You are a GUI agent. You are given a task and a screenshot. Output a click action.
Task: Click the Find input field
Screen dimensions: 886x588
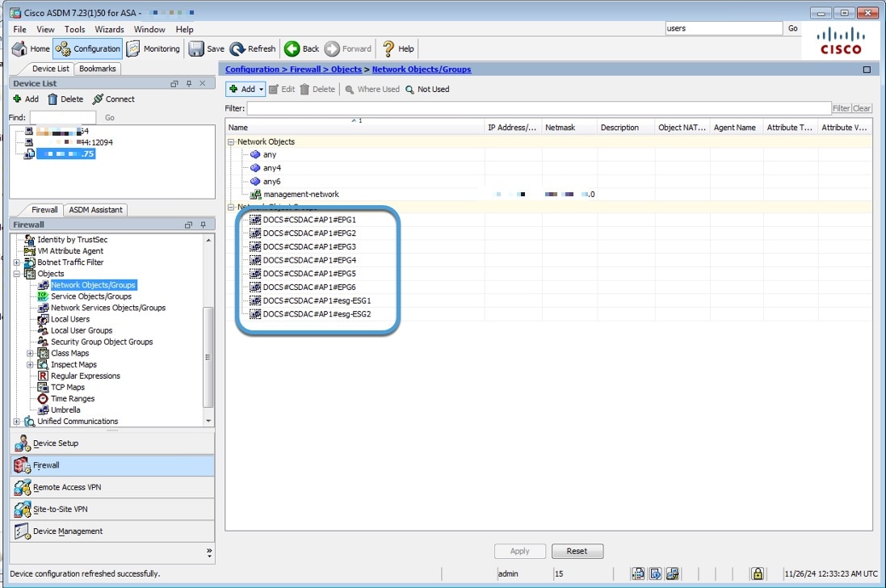tap(63, 117)
